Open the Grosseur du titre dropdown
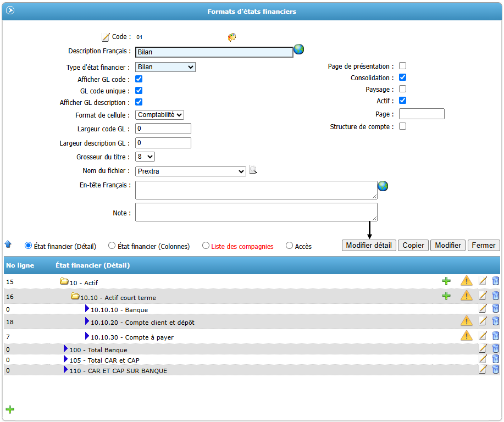This screenshot has height=422, width=504. click(145, 157)
